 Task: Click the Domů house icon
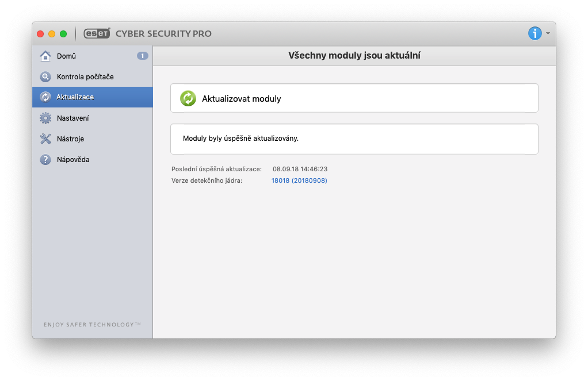(x=45, y=56)
